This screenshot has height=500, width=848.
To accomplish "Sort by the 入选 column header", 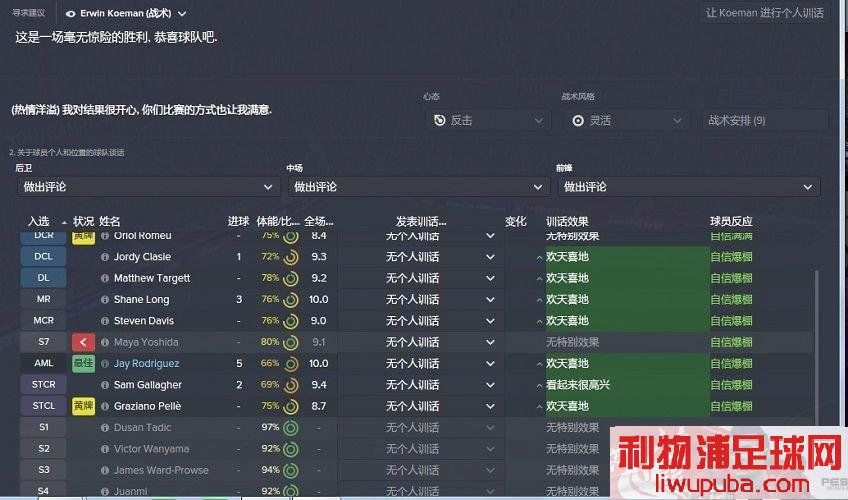I will point(39,222).
